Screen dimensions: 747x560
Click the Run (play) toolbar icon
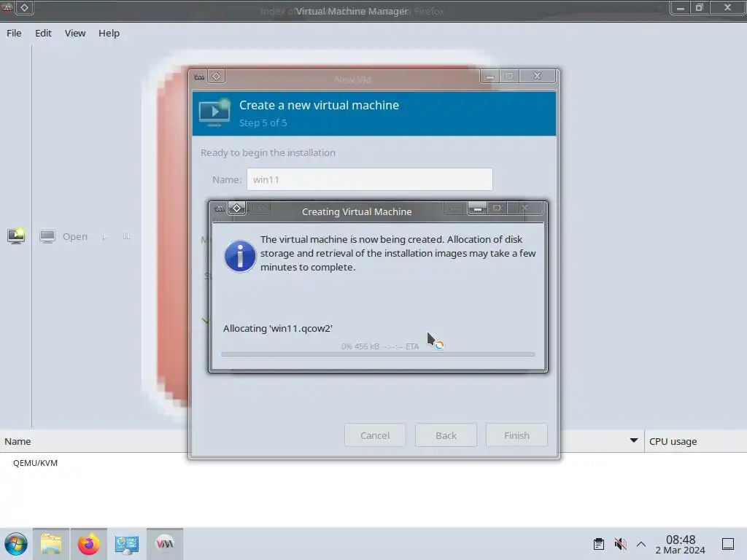click(x=105, y=237)
